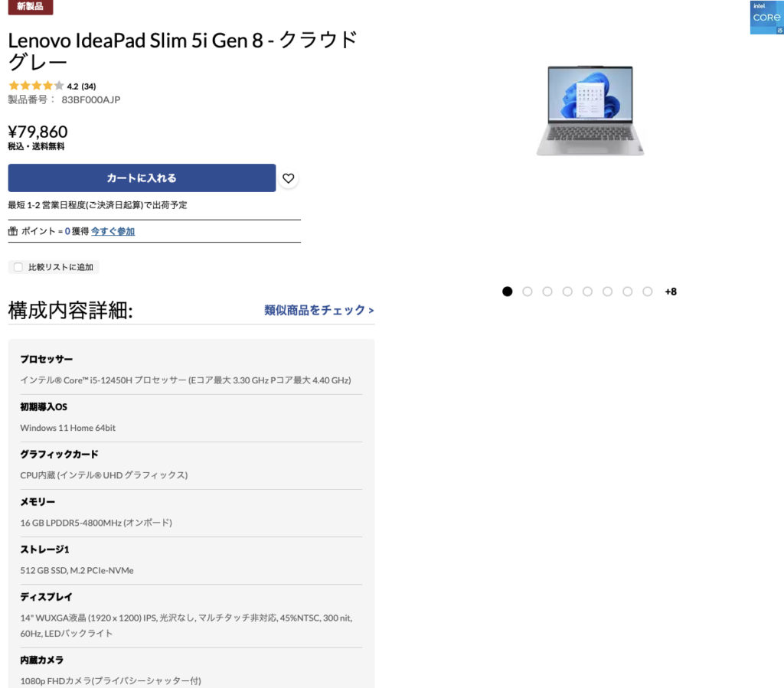This screenshot has width=784, height=688.
Task: Click the gift points icon
Action: (x=13, y=231)
